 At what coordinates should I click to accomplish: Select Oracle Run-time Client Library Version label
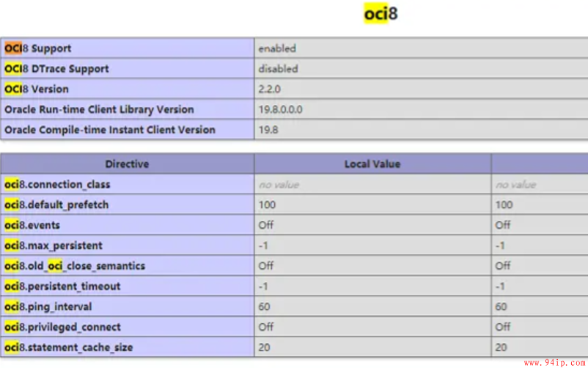(x=99, y=109)
